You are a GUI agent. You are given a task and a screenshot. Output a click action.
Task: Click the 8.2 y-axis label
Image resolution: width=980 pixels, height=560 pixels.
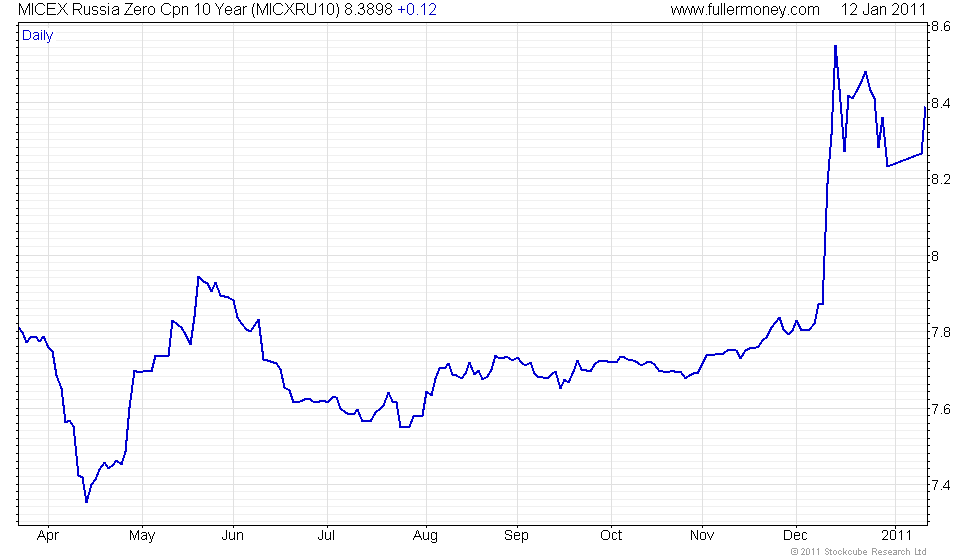941,179
